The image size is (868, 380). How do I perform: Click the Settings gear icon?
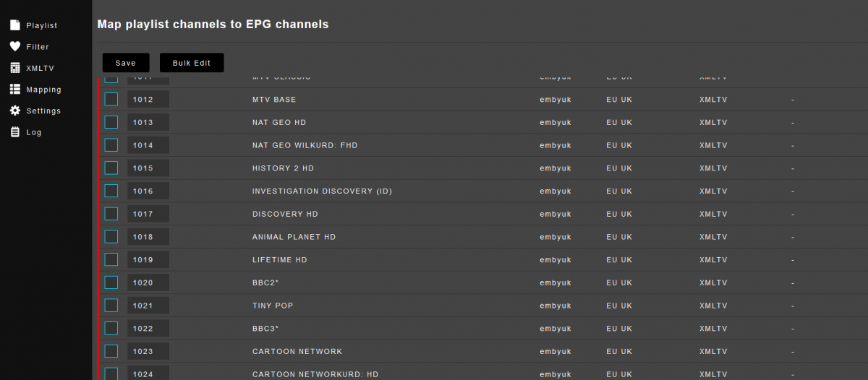tap(14, 111)
